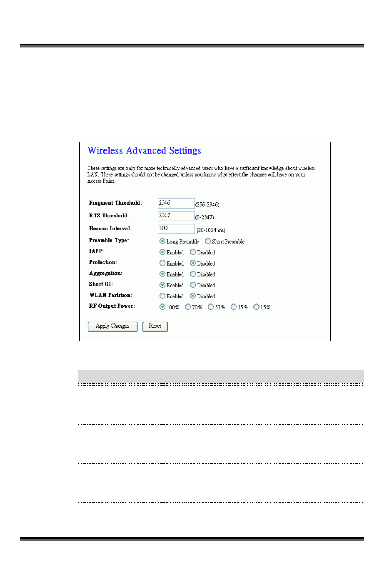
Task: Set WLAN Partition to Disabled
Action: pyautogui.click(x=193, y=296)
